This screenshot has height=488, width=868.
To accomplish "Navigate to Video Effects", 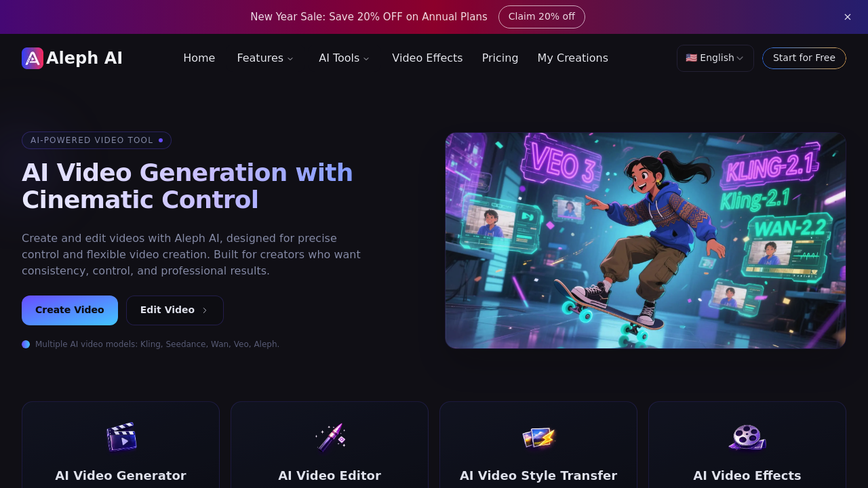I will click(x=427, y=58).
